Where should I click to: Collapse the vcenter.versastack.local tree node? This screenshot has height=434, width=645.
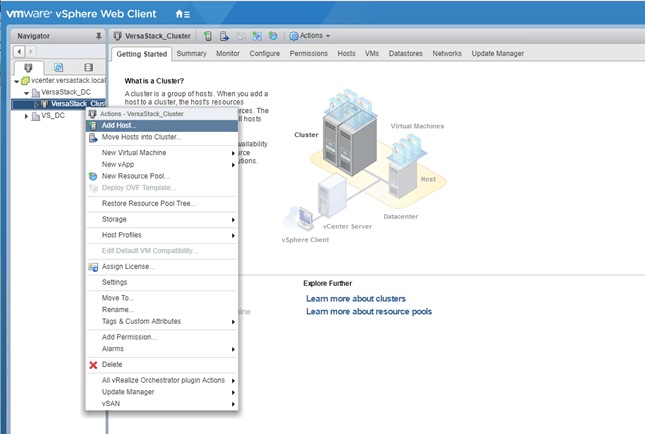(16, 81)
